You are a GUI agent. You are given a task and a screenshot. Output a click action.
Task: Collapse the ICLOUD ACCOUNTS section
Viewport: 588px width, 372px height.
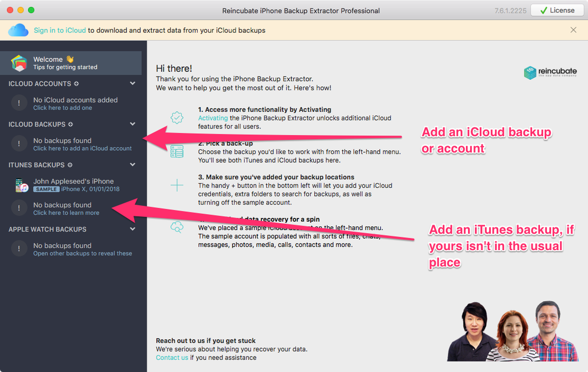pos(133,84)
